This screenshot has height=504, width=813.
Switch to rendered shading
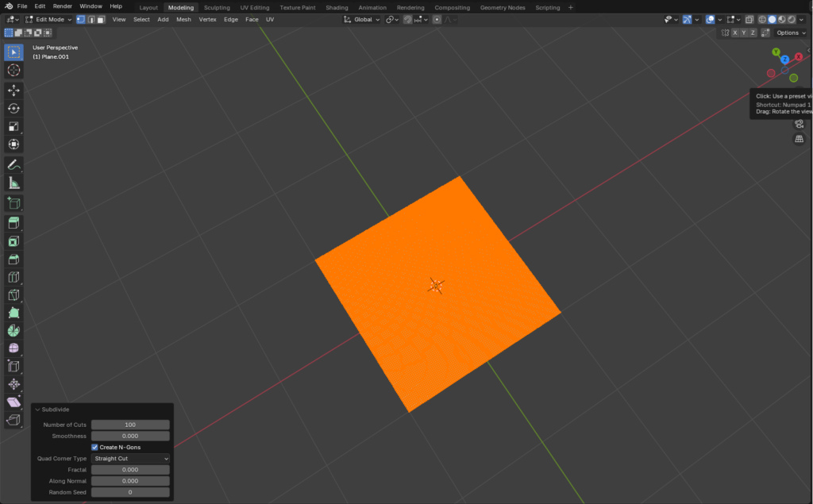[792, 19]
